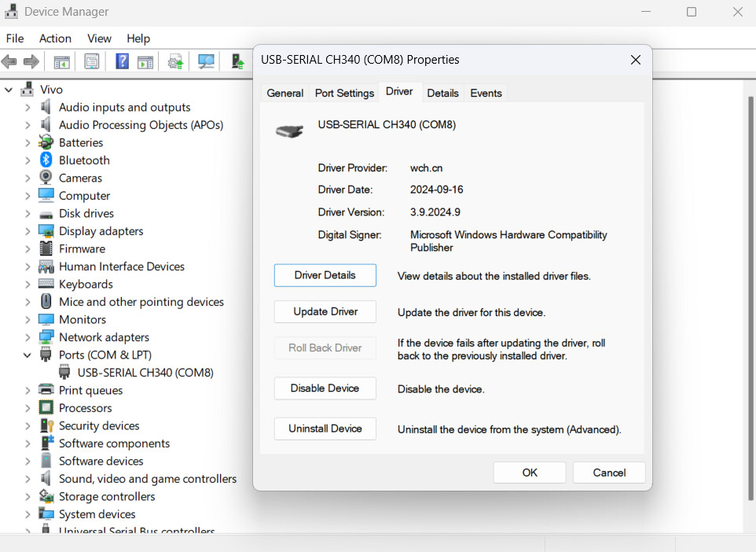This screenshot has height=552, width=756.
Task: Expand Sound, video and game controllers
Action: pyautogui.click(x=28, y=479)
